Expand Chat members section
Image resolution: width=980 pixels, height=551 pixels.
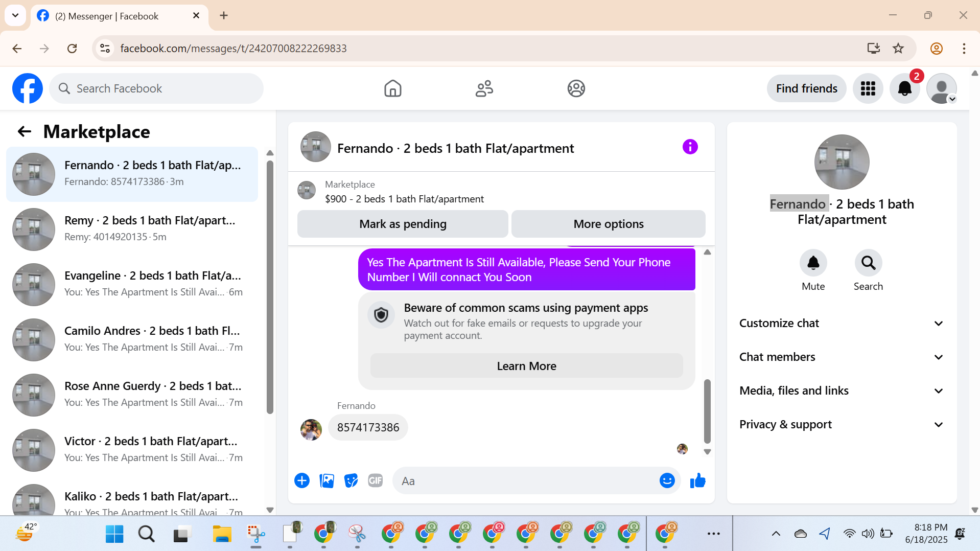click(842, 357)
